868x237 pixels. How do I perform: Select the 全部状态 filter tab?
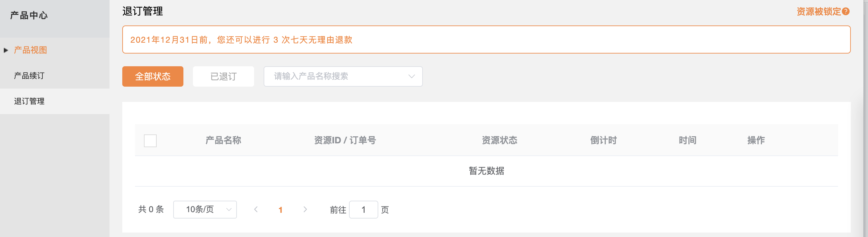point(153,76)
